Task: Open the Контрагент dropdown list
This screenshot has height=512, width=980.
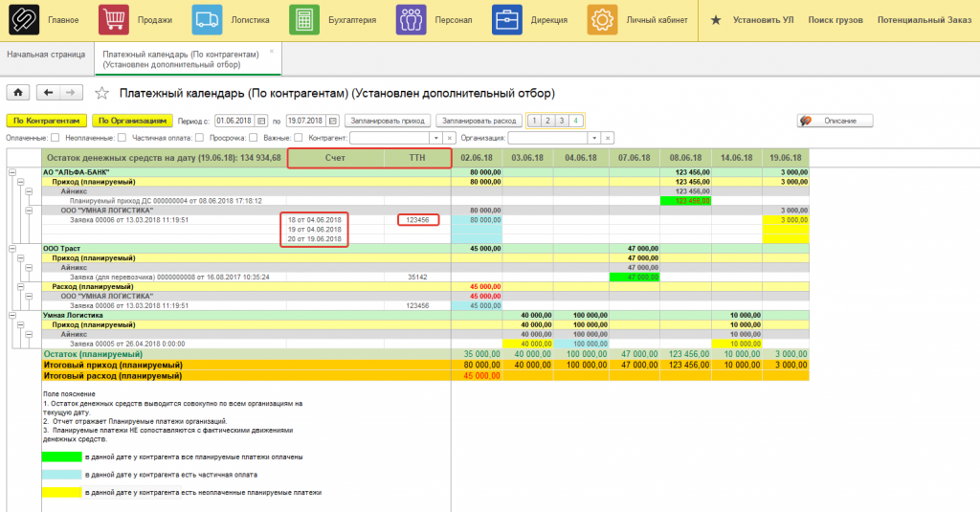Action: click(436, 138)
